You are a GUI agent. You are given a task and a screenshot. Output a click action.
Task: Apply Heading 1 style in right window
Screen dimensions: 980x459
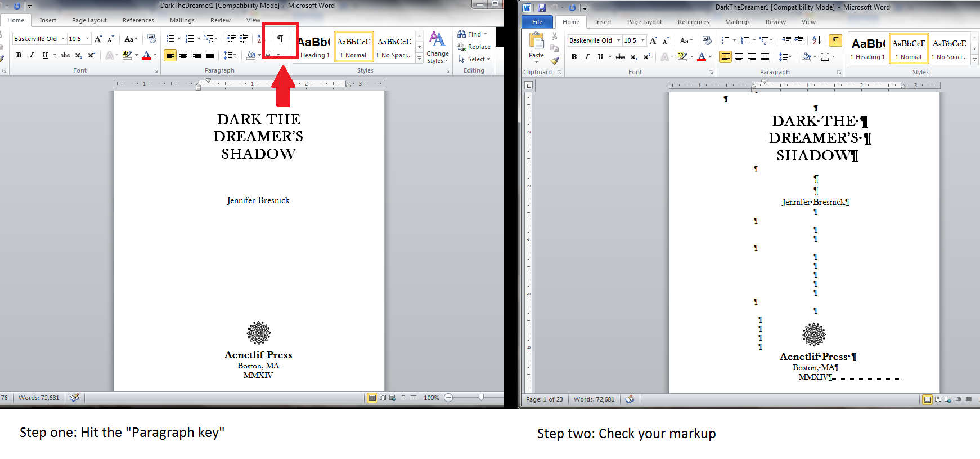(x=868, y=48)
